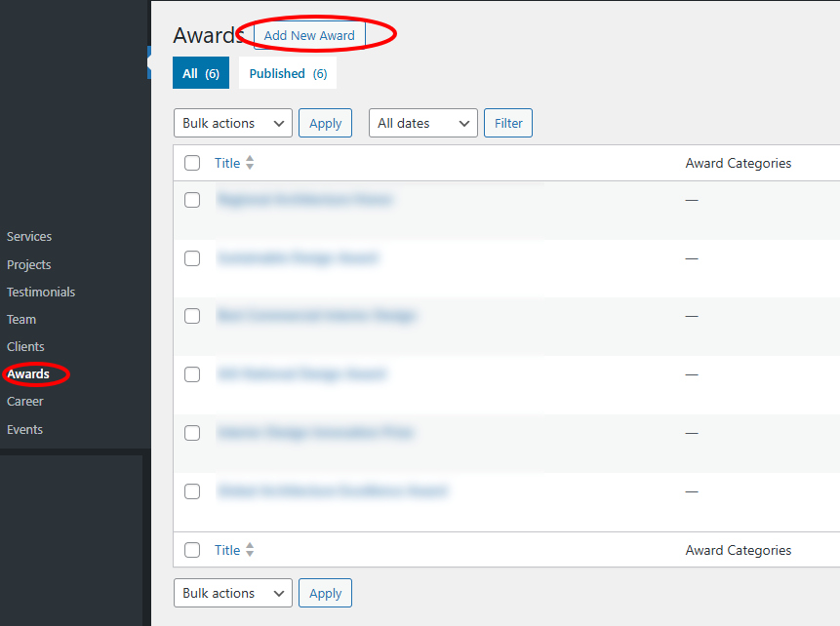This screenshot has height=626, width=840.
Task: Click the sort arrows beside the footer Title
Action: tap(250, 550)
